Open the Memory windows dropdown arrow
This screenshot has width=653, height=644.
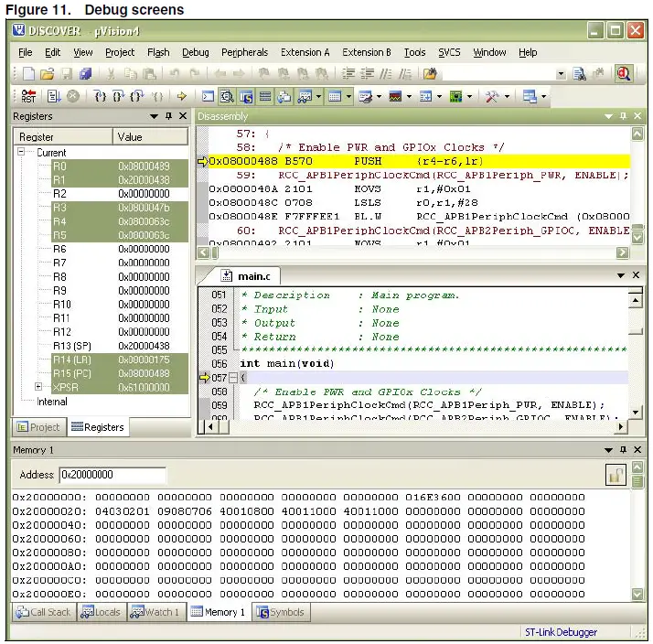click(348, 96)
